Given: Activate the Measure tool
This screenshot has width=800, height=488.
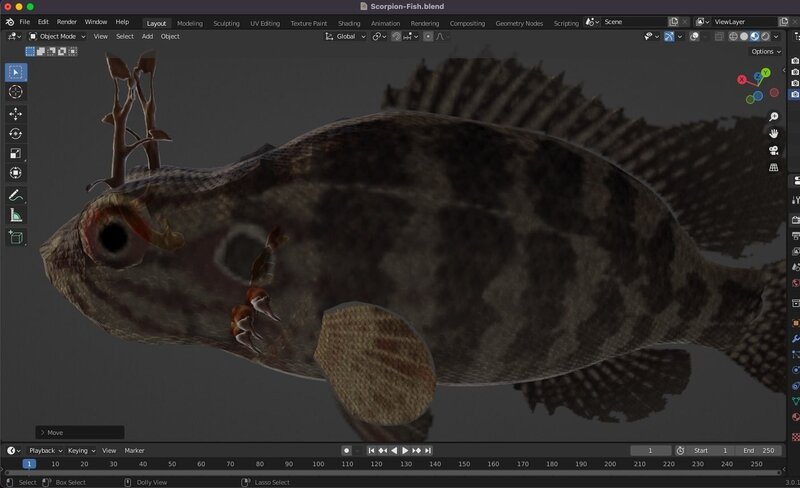Looking at the screenshot, I should pos(16,215).
